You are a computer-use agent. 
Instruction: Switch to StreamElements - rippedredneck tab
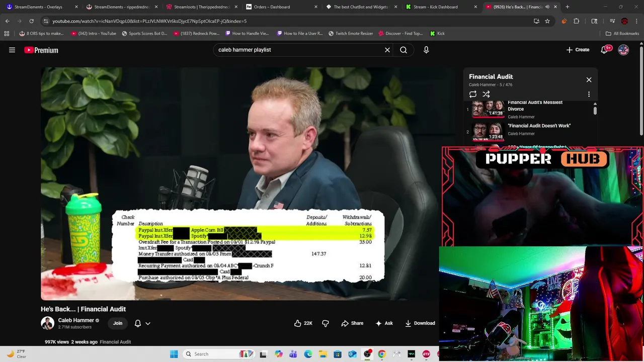click(122, 7)
